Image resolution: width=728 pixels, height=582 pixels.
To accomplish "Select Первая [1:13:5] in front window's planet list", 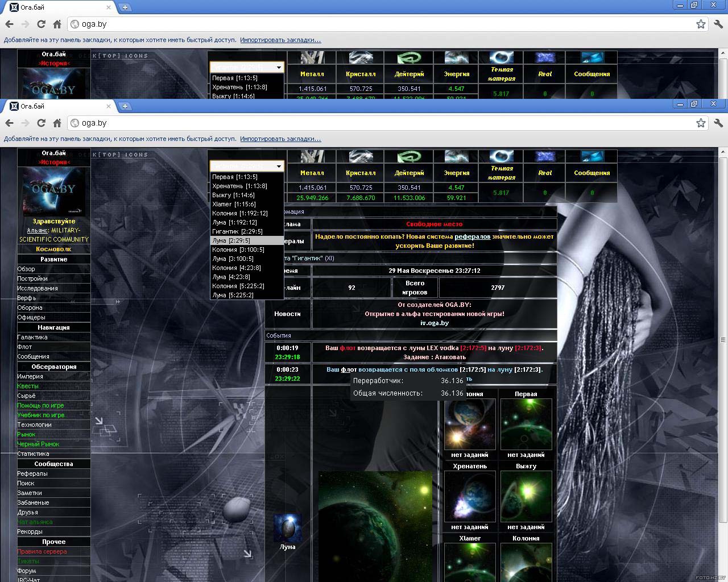I will (x=247, y=177).
